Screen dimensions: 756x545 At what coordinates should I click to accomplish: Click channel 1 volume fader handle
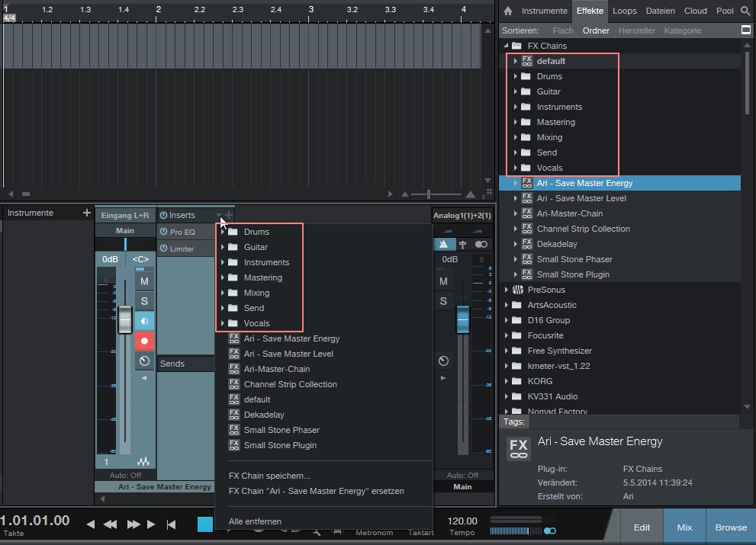125,319
